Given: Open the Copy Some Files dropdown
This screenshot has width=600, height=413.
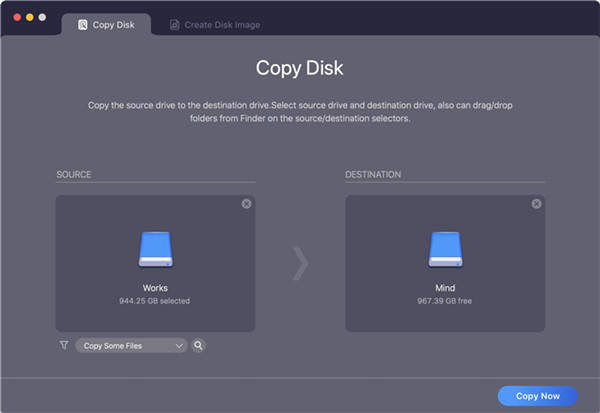Looking at the screenshot, I should pos(130,345).
